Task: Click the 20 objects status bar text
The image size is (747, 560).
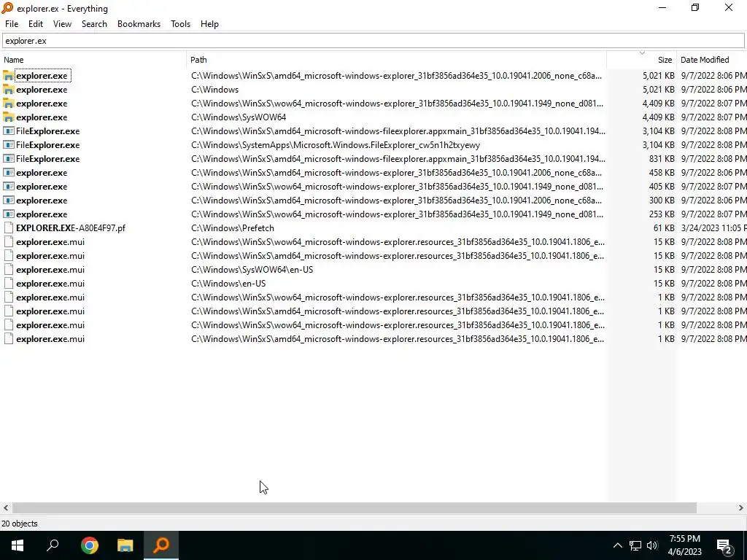Action: tap(20, 524)
